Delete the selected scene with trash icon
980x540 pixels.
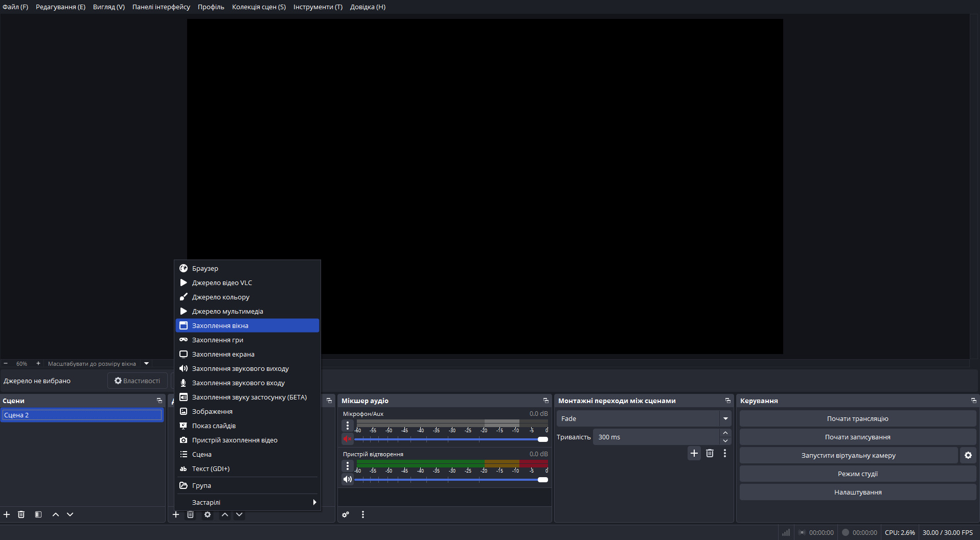21,514
